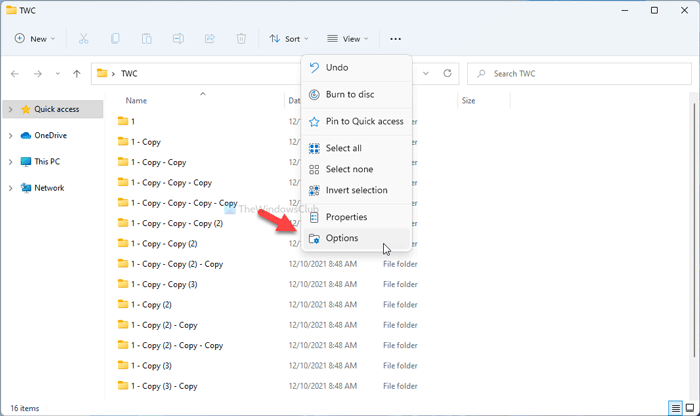This screenshot has height=416, width=700.
Task: Click the Paste clipboard icon
Action: 146,39
